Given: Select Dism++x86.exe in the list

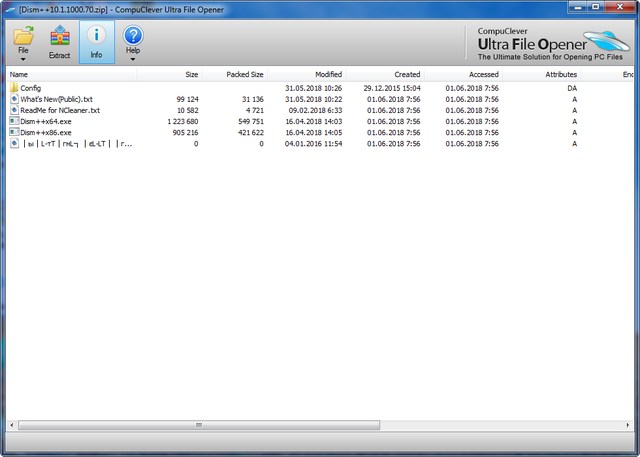Looking at the screenshot, I should click(46, 132).
